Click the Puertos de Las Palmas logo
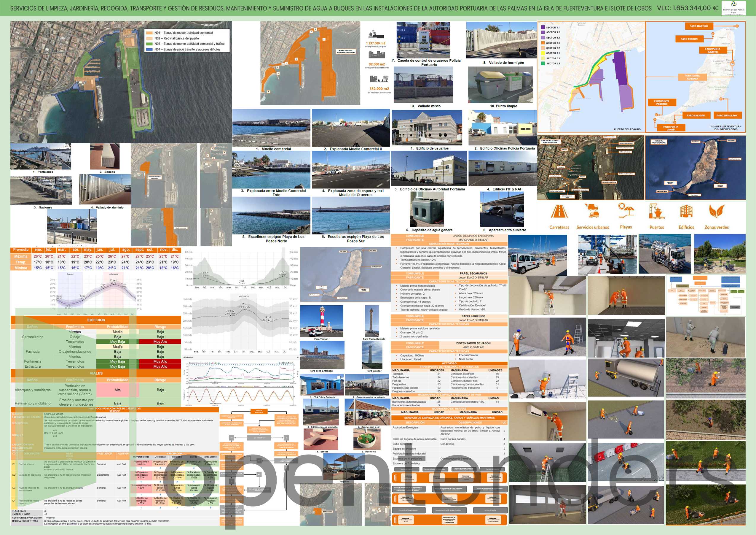 [x=733, y=8]
